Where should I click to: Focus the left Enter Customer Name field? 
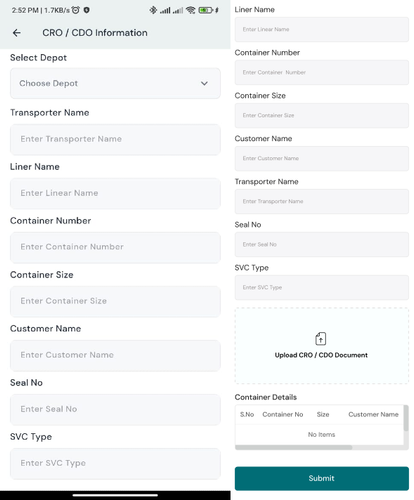(115, 355)
